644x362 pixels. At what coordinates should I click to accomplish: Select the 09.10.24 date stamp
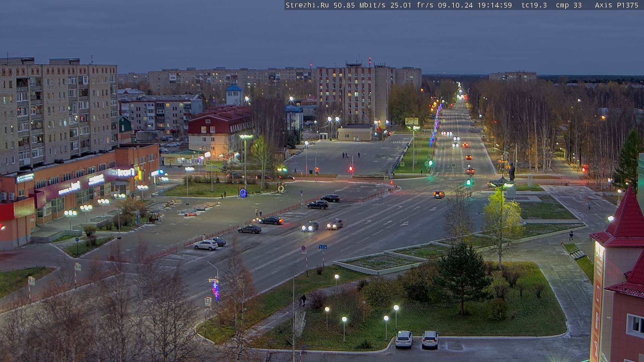(x=455, y=5)
